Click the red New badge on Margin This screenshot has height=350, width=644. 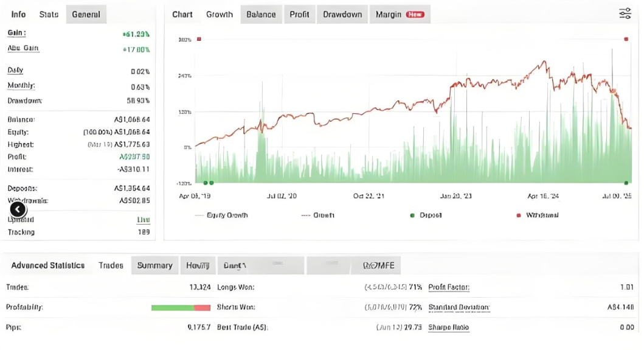coord(415,15)
